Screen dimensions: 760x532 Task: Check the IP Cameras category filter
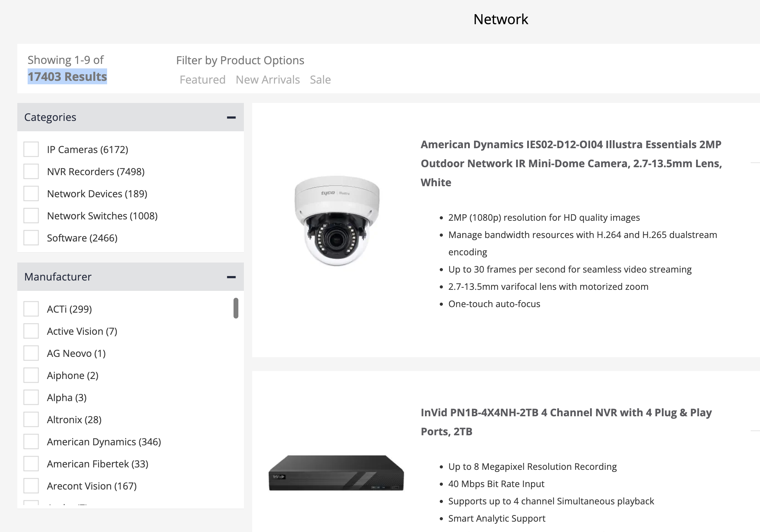pos(31,149)
